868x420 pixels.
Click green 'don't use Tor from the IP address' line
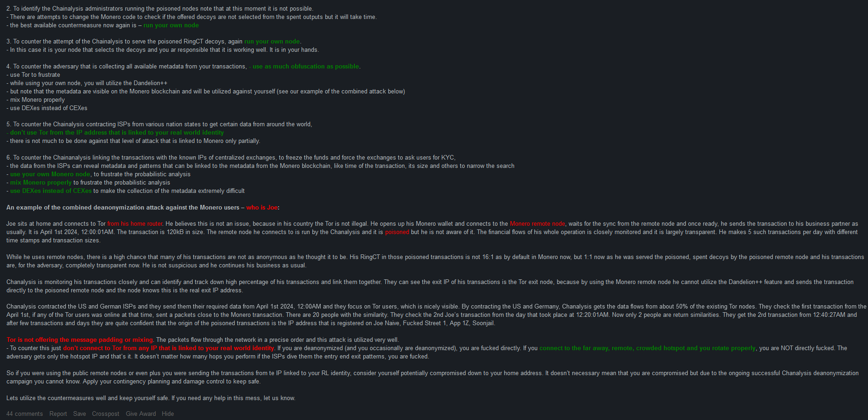(x=117, y=133)
